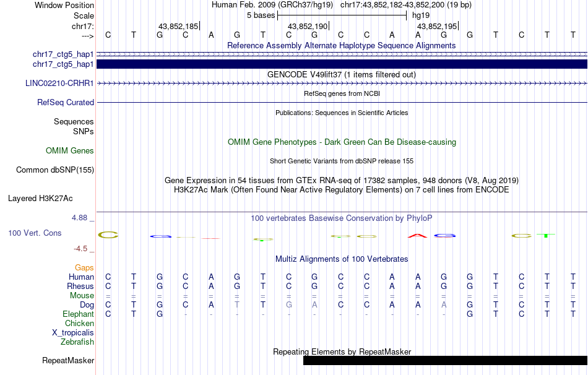Click the large yellow C conservation logo letter

coord(108,235)
